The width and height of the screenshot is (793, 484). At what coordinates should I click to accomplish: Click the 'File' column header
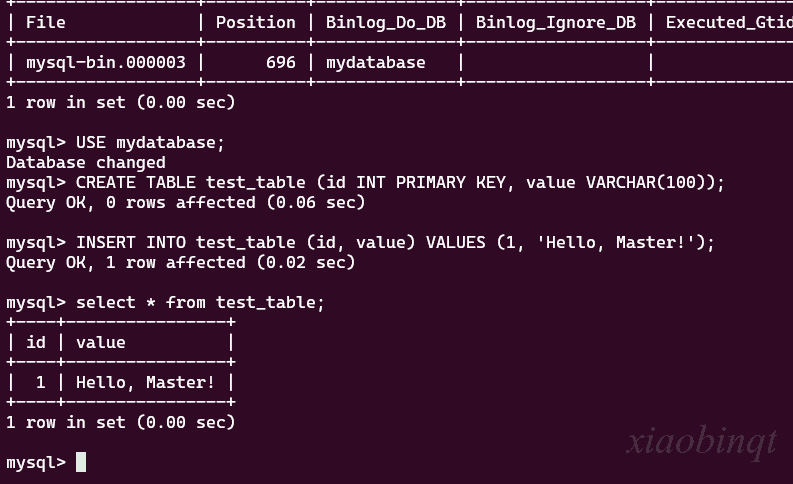click(46, 23)
